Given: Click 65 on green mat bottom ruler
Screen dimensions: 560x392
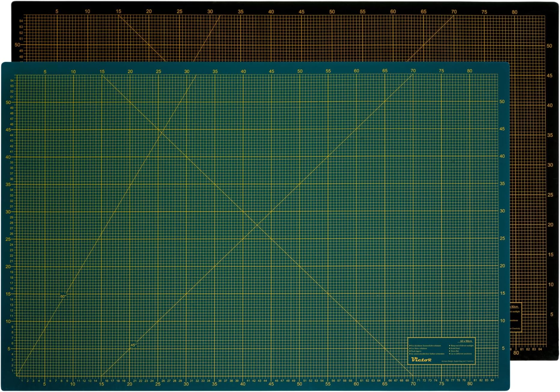Looking at the screenshot, I should coord(385,384).
